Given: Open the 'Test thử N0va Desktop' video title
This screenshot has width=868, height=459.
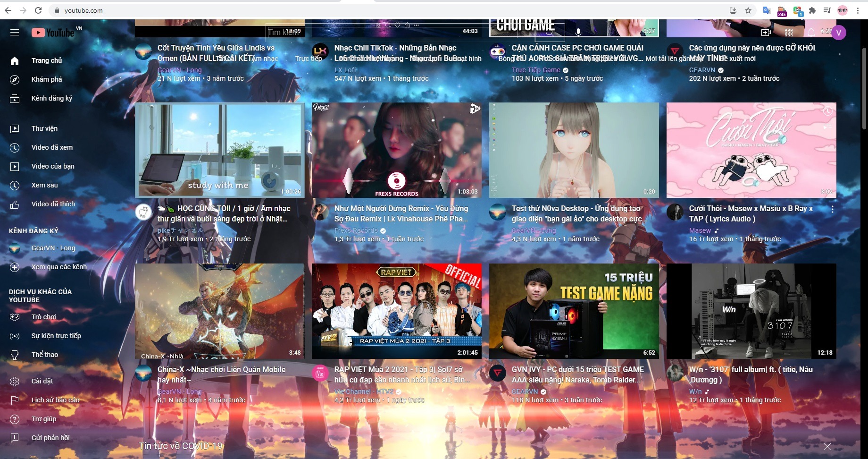Looking at the screenshot, I should [579, 213].
